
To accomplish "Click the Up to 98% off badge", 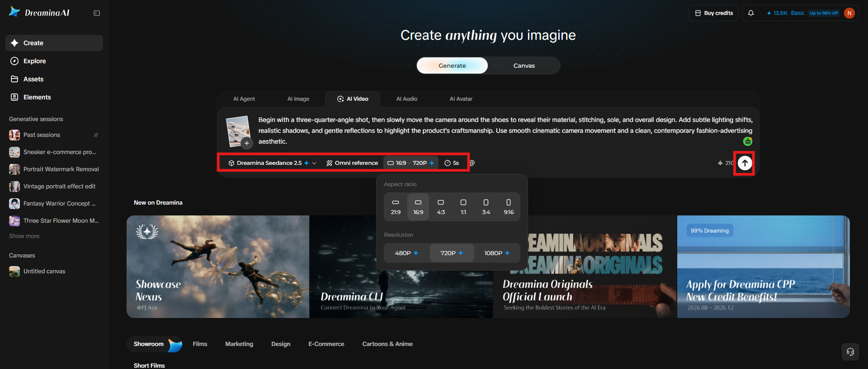I will pyautogui.click(x=824, y=13).
